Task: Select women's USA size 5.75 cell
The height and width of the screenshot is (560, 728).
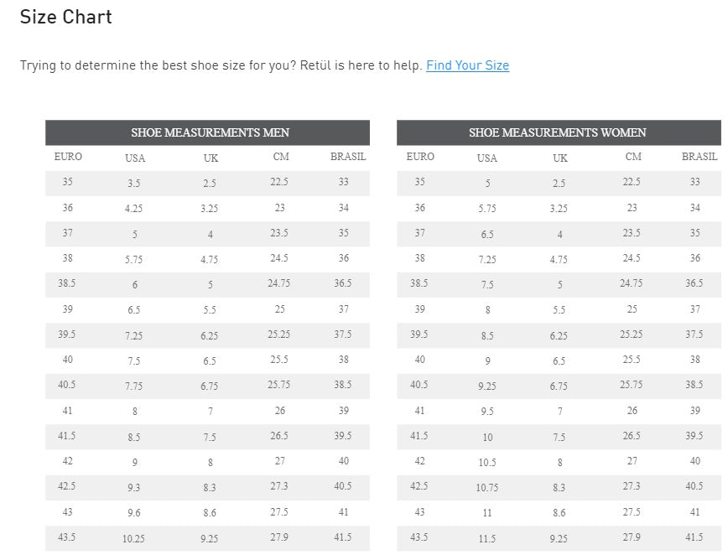Action: point(486,209)
